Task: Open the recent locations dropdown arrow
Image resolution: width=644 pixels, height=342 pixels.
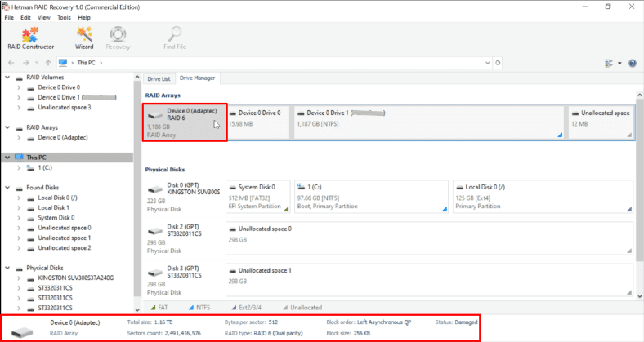Action: click(37, 63)
